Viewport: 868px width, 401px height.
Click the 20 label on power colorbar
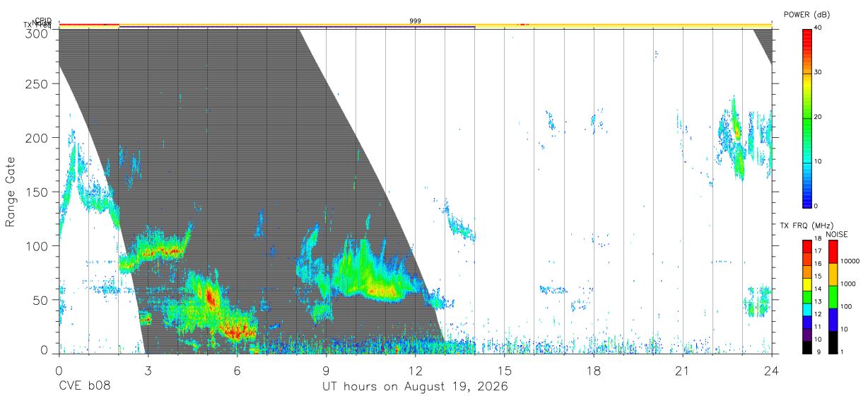pyautogui.click(x=819, y=117)
